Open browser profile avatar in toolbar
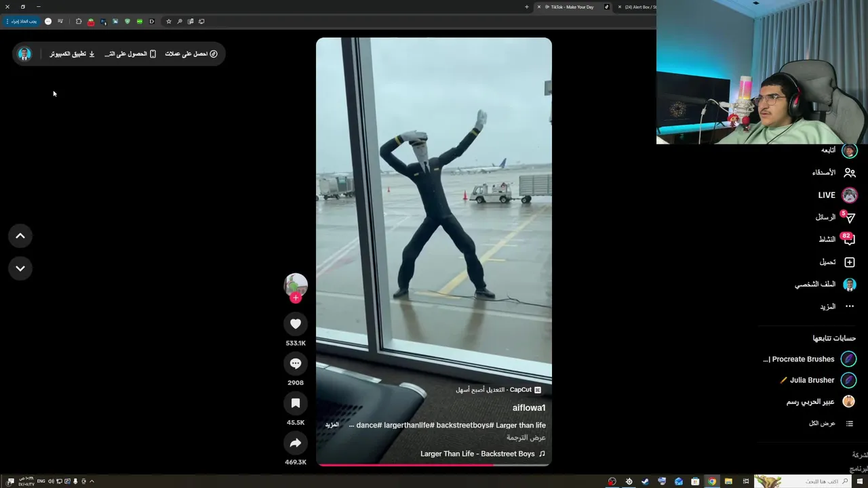This screenshot has width=868, height=488. click(48, 21)
